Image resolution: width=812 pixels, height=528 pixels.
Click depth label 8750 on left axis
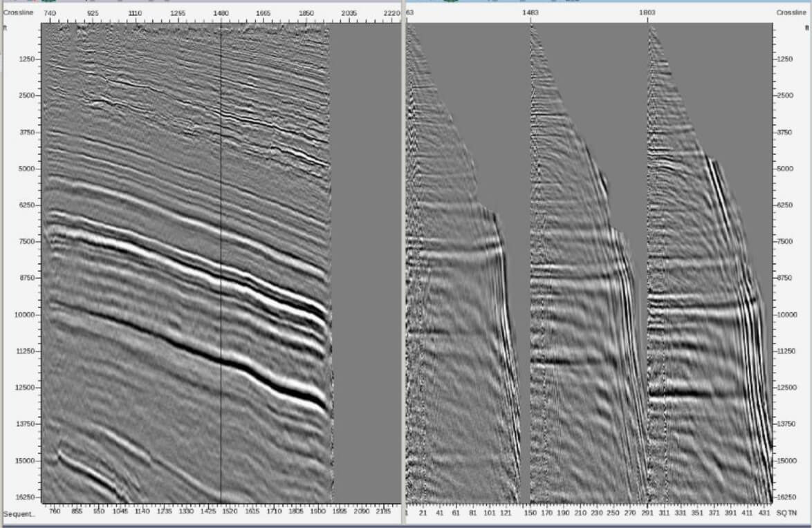click(x=26, y=278)
